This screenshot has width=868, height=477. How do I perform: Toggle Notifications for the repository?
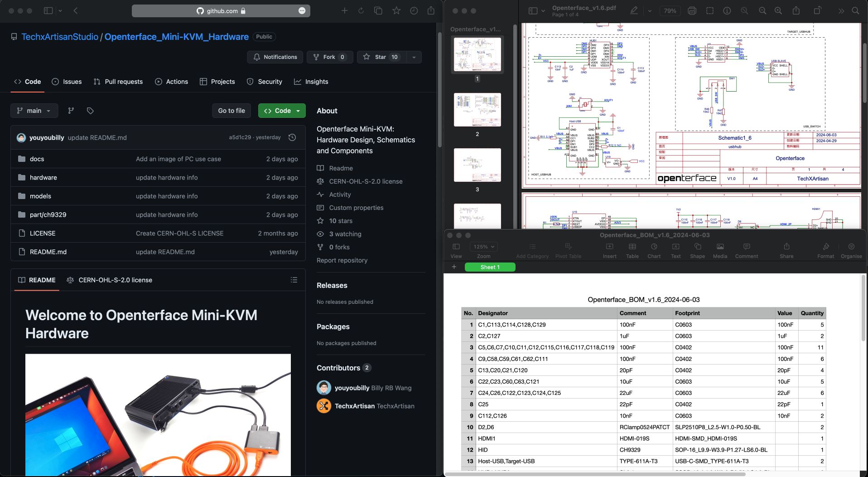[x=275, y=57]
